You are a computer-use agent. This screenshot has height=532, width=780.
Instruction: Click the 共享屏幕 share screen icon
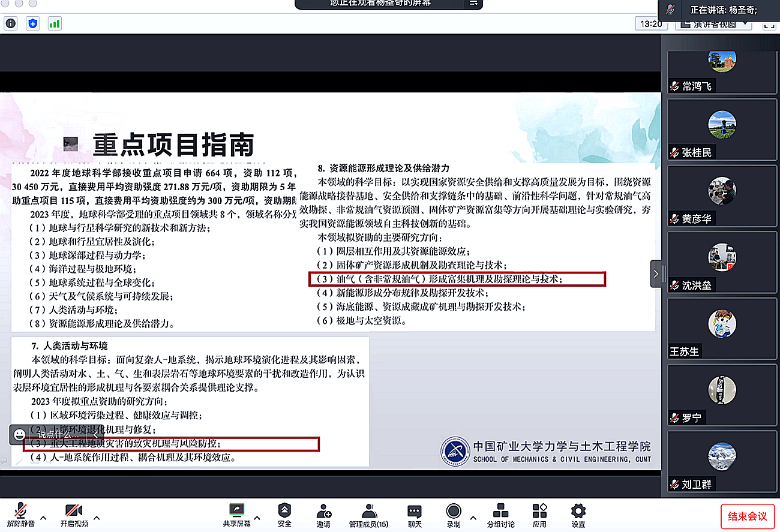pyautogui.click(x=236, y=510)
